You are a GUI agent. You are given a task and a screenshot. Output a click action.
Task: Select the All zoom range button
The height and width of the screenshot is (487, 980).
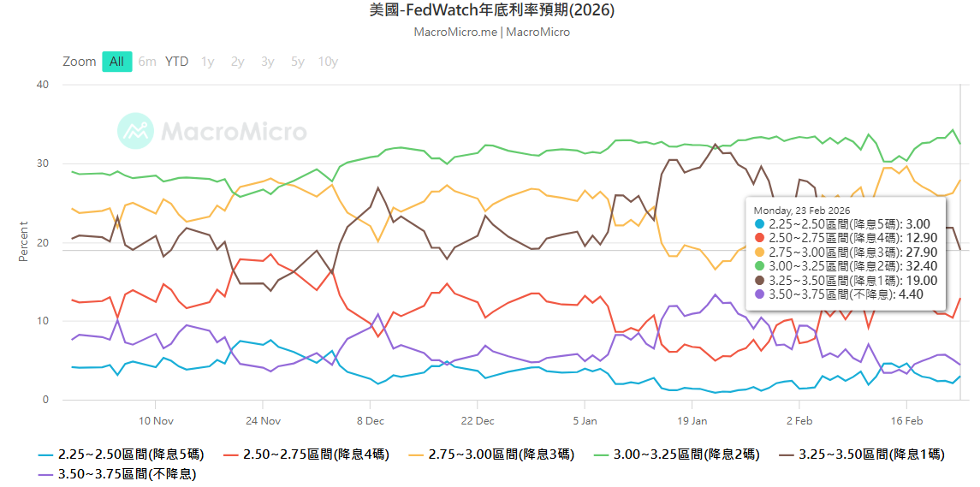(117, 62)
